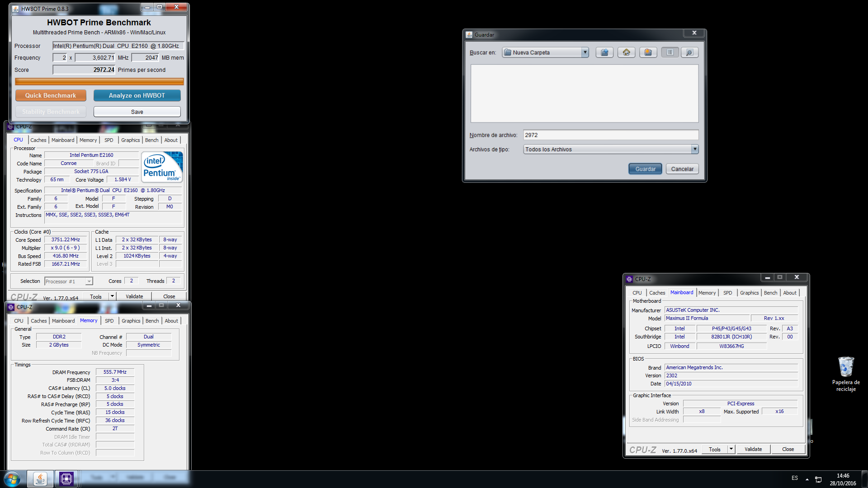Switch to details view in Guardar dialog

(689, 52)
